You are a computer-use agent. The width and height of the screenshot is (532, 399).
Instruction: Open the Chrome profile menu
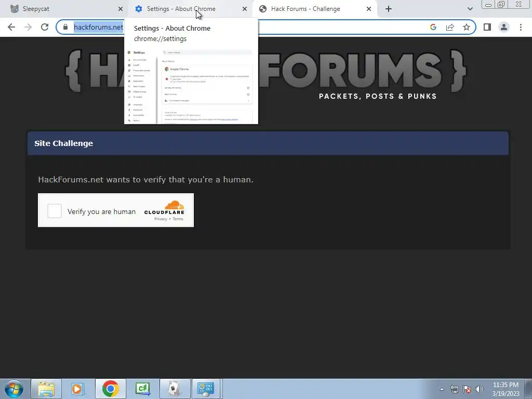point(504,27)
